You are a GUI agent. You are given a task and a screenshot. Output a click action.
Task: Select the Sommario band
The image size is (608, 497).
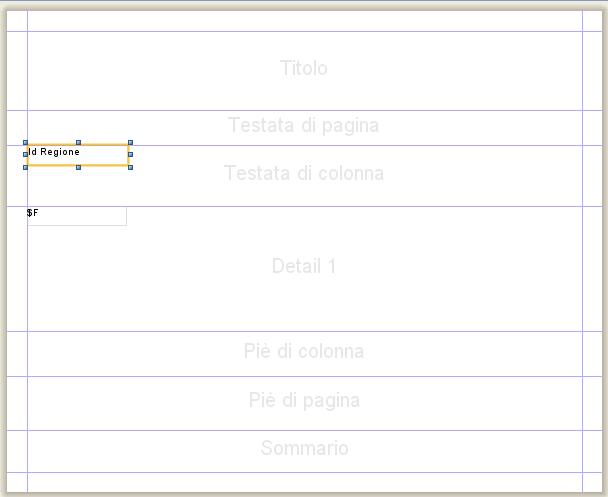coord(305,451)
